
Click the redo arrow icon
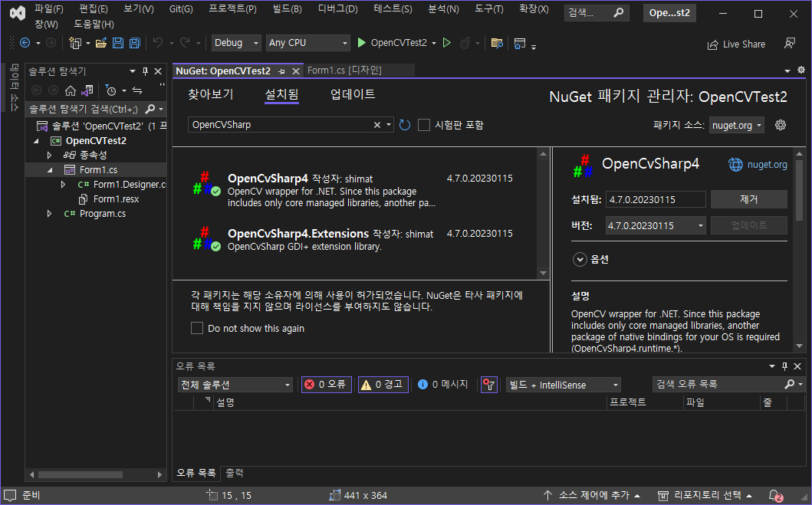[x=184, y=43]
